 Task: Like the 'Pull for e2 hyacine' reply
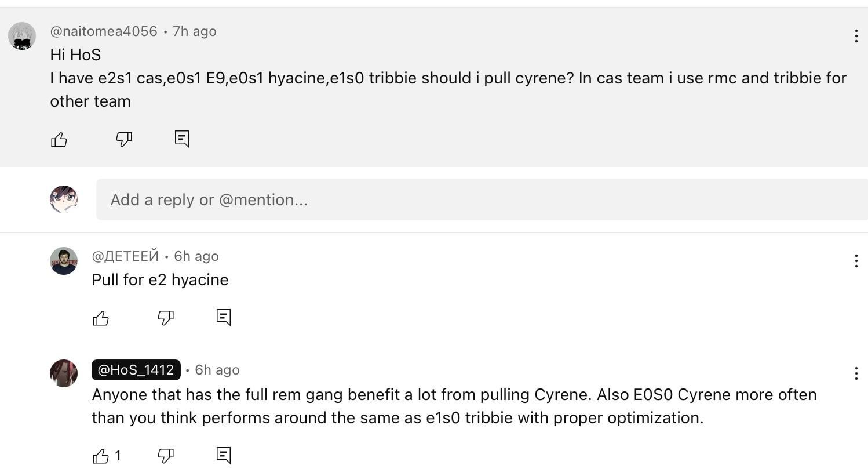pos(101,318)
